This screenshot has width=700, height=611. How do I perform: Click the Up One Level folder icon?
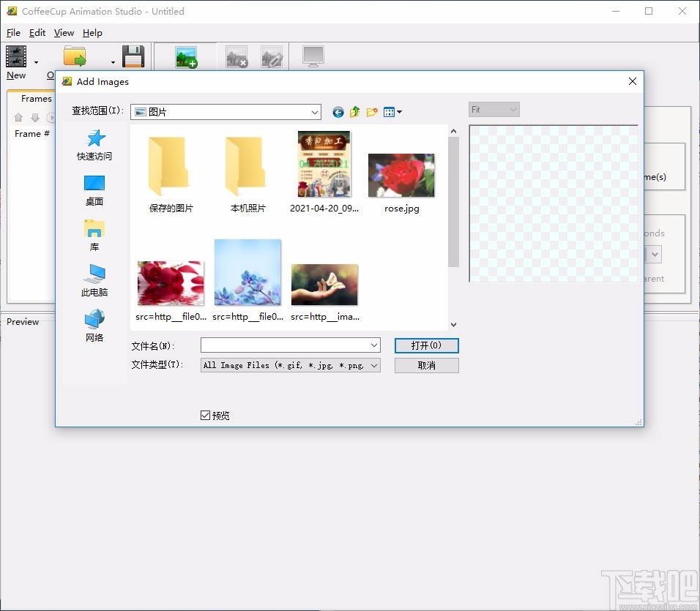pyautogui.click(x=354, y=111)
